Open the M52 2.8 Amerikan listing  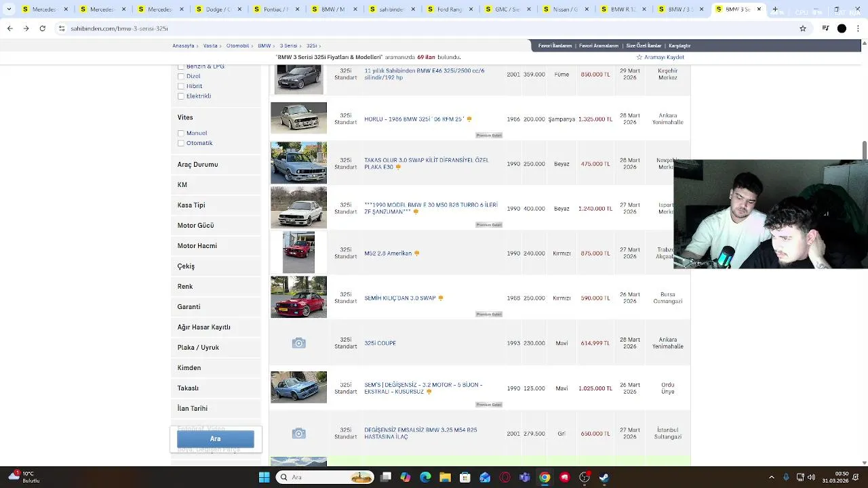388,253
